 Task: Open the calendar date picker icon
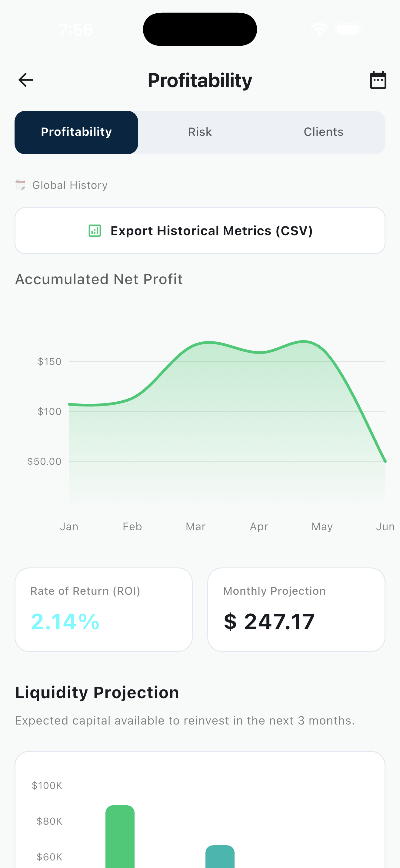(378, 80)
